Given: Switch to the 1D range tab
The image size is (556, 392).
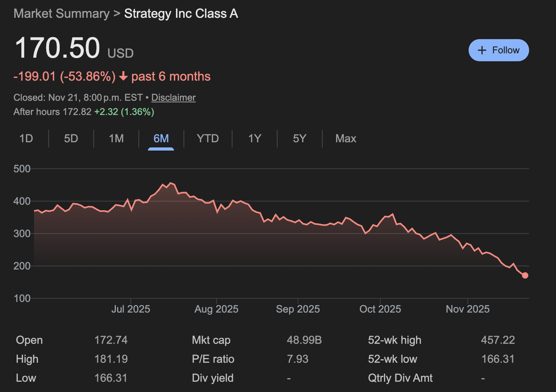Looking at the screenshot, I should (x=26, y=139).
